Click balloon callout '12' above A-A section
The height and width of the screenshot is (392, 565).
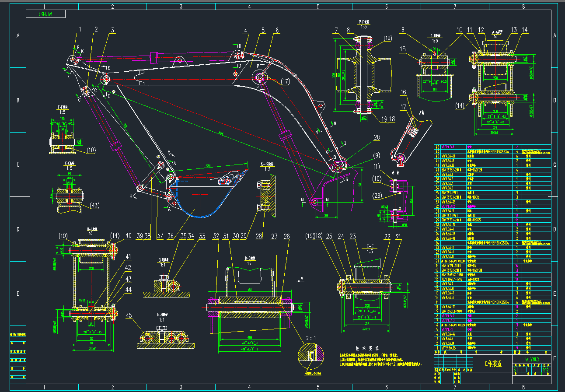click(481, 30)
